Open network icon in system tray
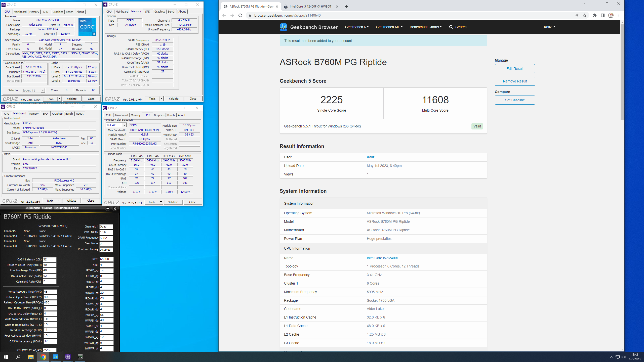 [x=618, y=357]
